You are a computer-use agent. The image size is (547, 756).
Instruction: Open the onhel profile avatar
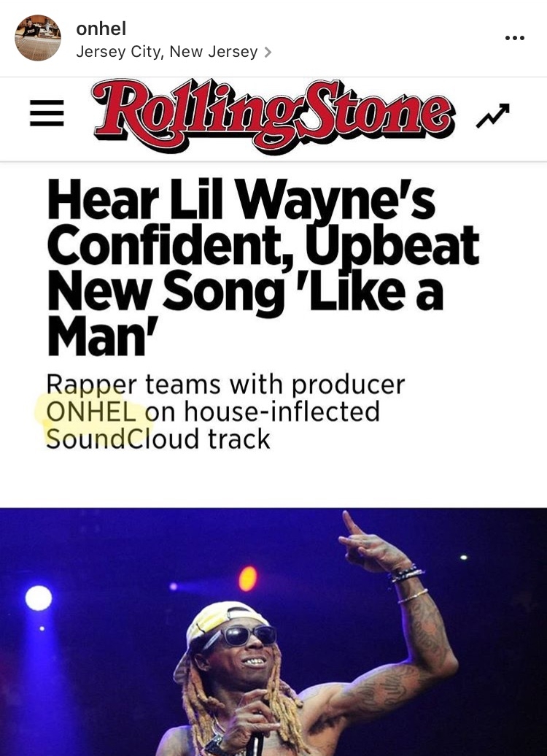click(38, 38)
